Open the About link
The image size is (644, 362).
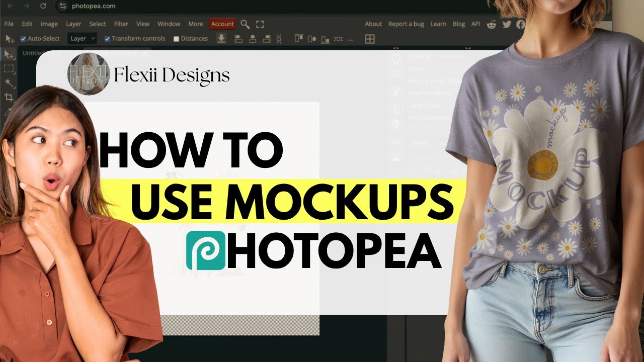pyautogui.click(x=373, y=24)
